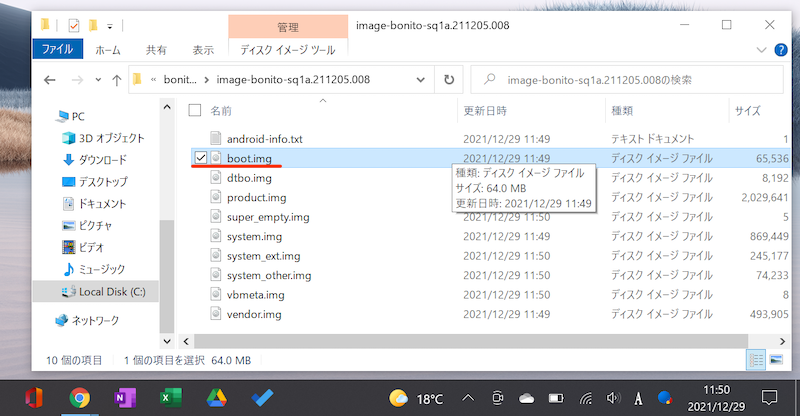
Task: Select ダウンロード in the navigation pane
Action: tap(102, 160)
